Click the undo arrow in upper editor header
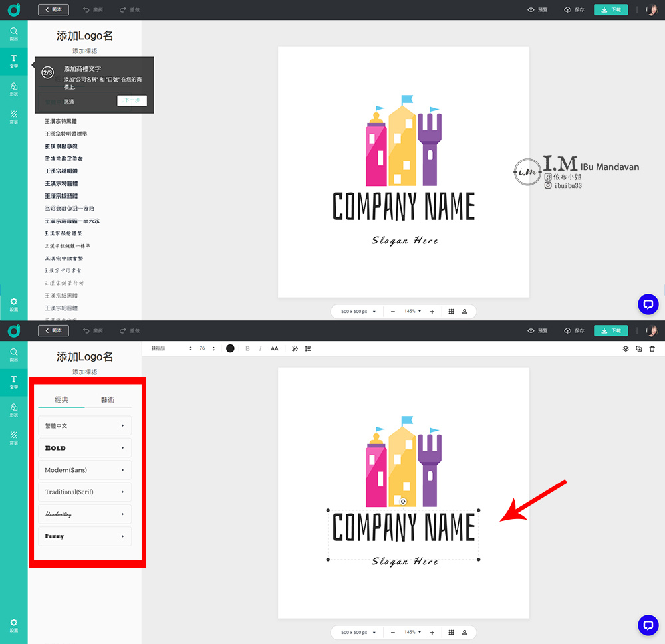 [86, 9]
